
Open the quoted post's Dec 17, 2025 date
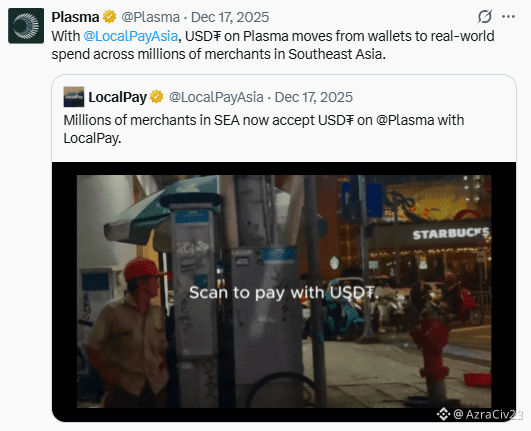tap(314, 97)
